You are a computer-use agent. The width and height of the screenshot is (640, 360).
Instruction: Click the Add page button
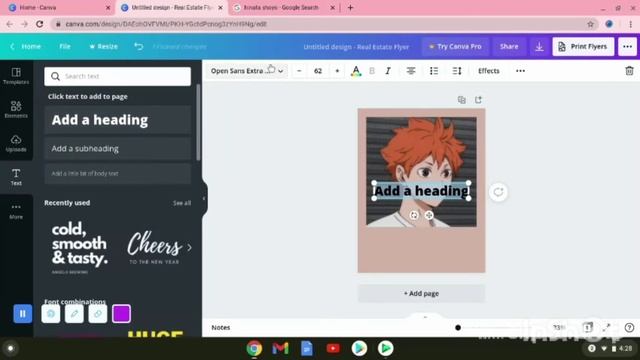pos(421,293)
